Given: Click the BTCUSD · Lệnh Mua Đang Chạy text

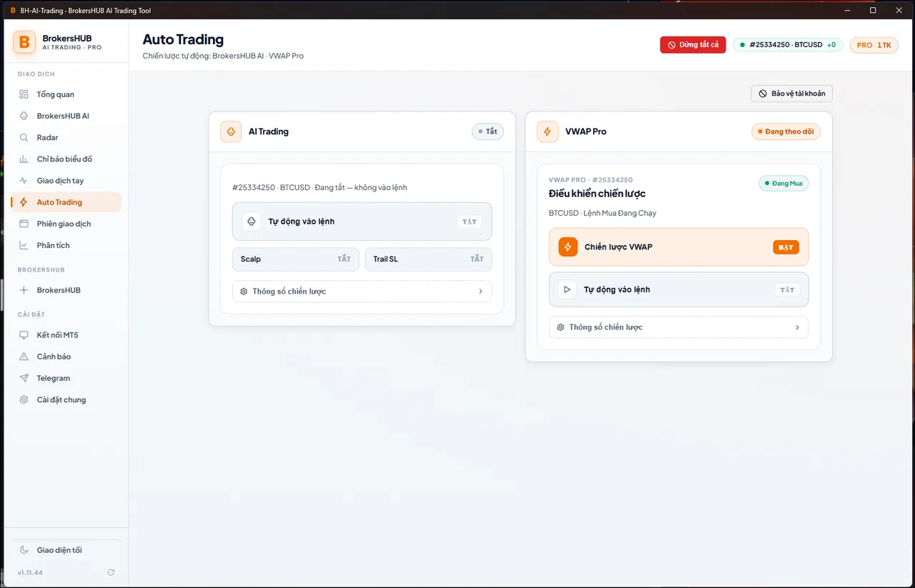Looking at the screenshot, I should coord(603,213).
